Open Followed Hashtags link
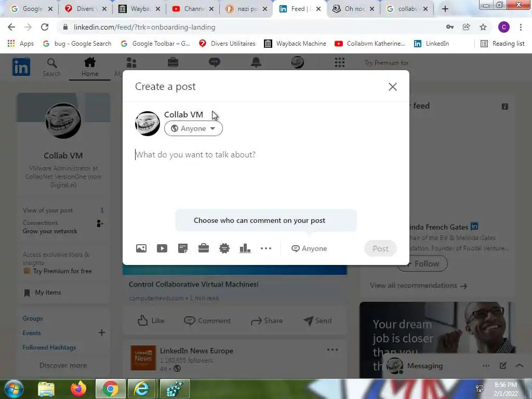532x399 pixels. coord(49,348)
